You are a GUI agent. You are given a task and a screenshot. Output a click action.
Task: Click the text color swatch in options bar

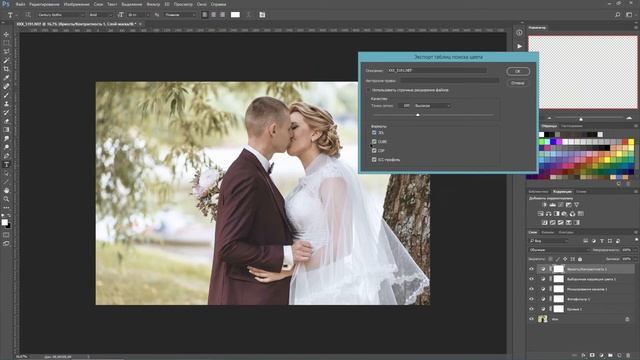pos(235,15)
